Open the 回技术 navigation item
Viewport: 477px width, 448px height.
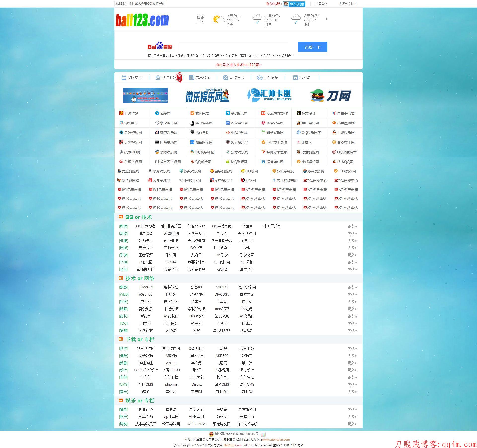tap(132, 78)
